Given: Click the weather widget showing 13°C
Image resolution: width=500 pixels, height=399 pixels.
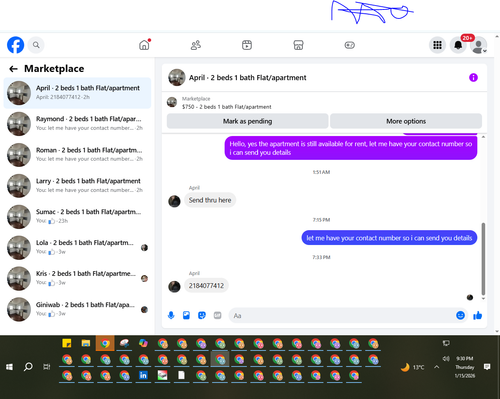Looking at the screenshot, I should tap(413, 367).
